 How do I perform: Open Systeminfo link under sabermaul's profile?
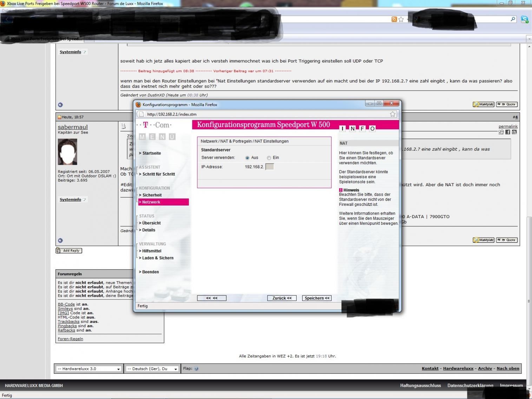point(70,199)
